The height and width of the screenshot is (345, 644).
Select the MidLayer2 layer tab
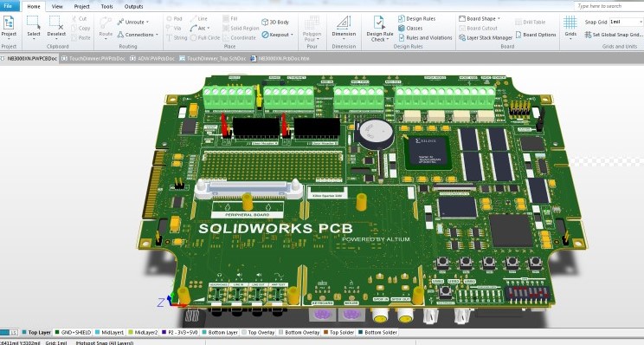(143, 332)
